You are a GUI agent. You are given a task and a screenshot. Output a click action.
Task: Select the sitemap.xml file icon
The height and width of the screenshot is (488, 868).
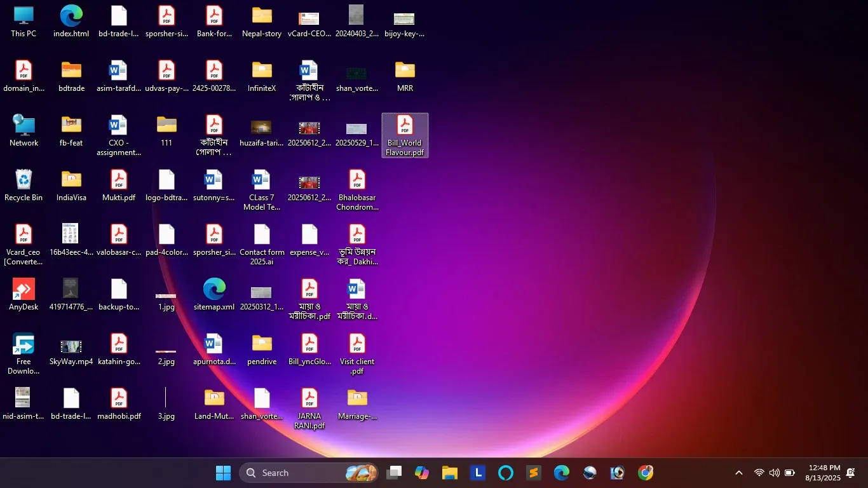[214, 290]
